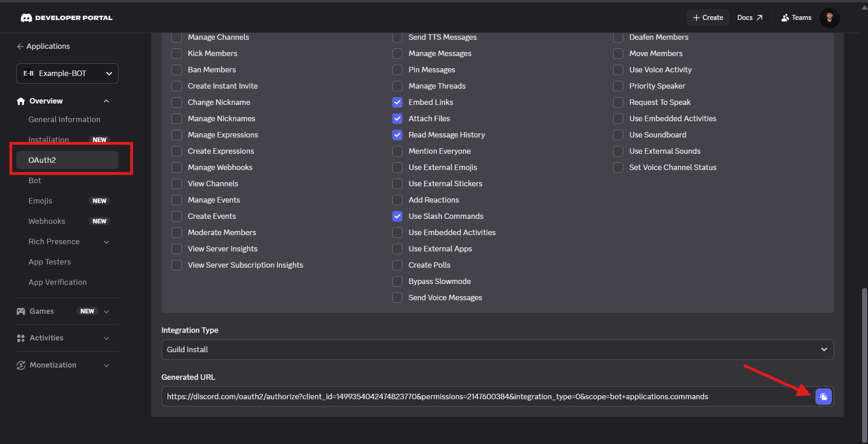The image size is (868, 444).
Task: Click the page vertical scrollbar
Action: (x=864, y=365)
